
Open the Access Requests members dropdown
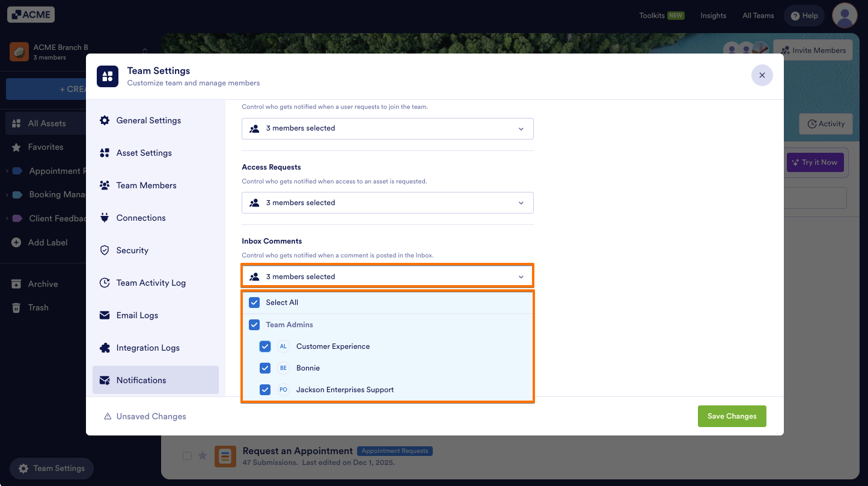(x=388, y=203)
